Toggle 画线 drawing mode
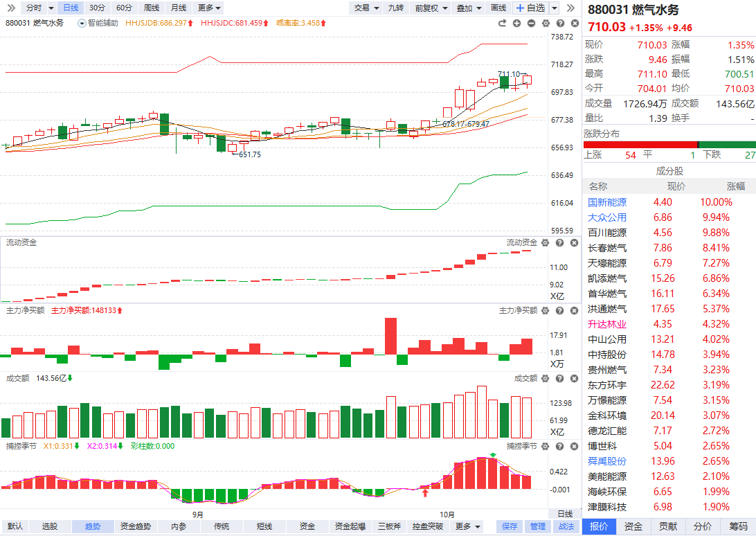 tap(498, 8)
